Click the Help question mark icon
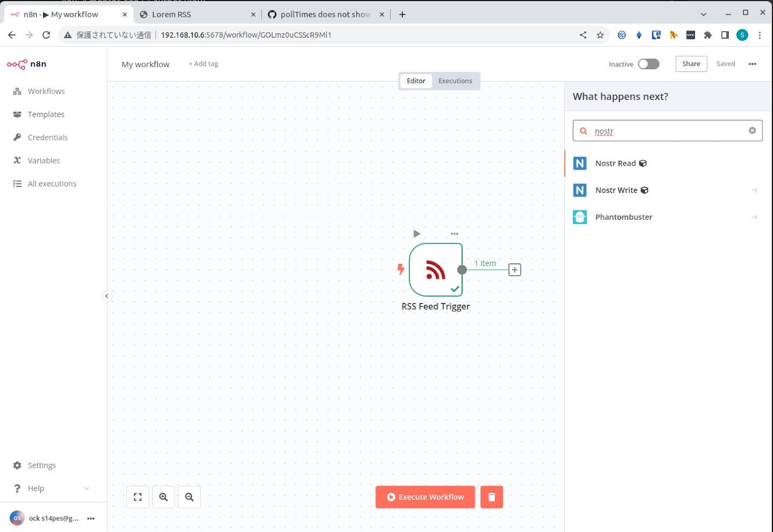 pos(17,488)
